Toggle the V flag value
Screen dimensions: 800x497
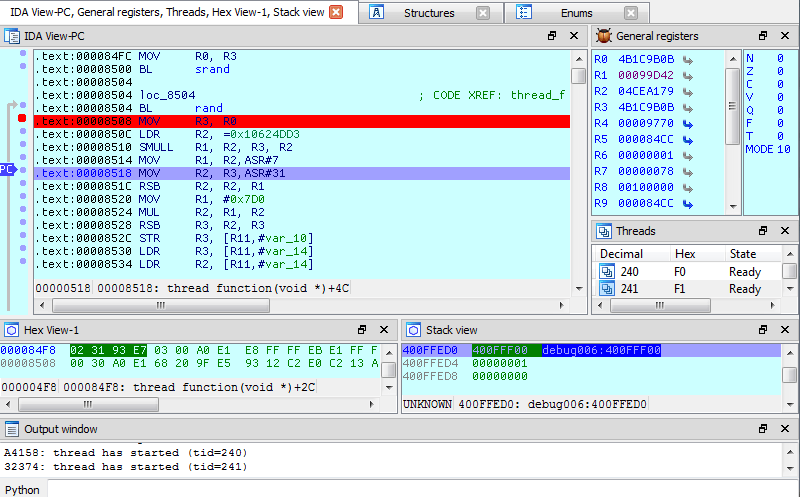[x=780, y=97]
